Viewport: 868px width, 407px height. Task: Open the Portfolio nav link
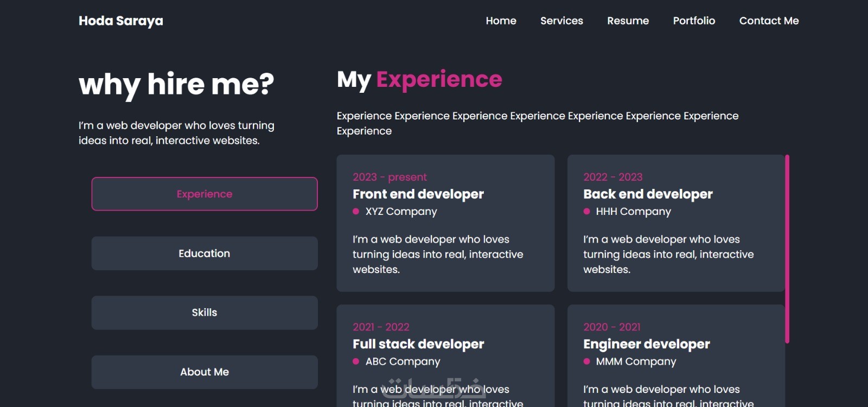tap(694, 21)
